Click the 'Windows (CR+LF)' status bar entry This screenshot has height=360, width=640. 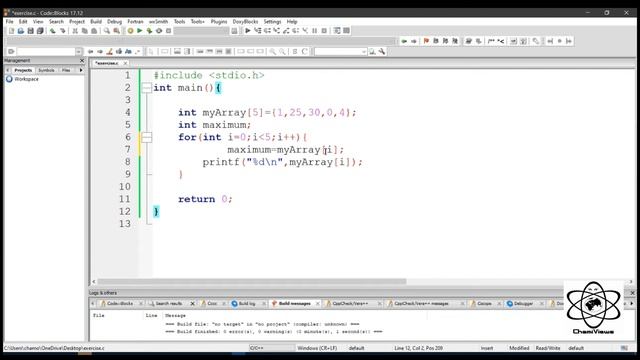317,348
